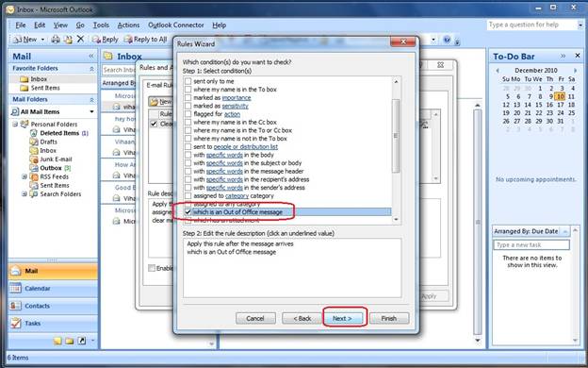This screenshot has width=588, height=368.
Task: Click the Help question mark icon
Action: [447, 39]
